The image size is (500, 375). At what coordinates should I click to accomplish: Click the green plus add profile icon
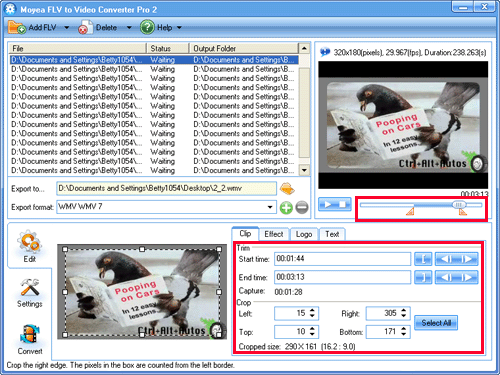click(x=286, y=208)
